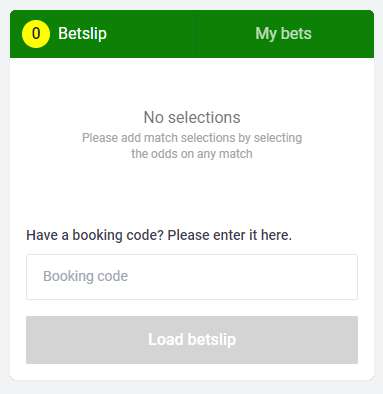Place cursor in the Booking code placeholder
Viewport: 383px width, 394px height.
tap(86, 276)
